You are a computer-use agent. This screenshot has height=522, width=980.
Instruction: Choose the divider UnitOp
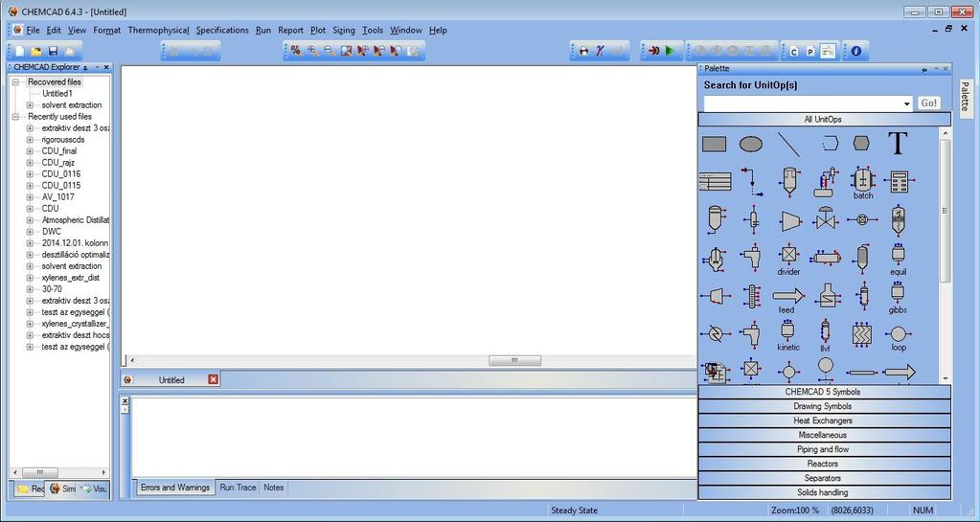tap(788, 259)
